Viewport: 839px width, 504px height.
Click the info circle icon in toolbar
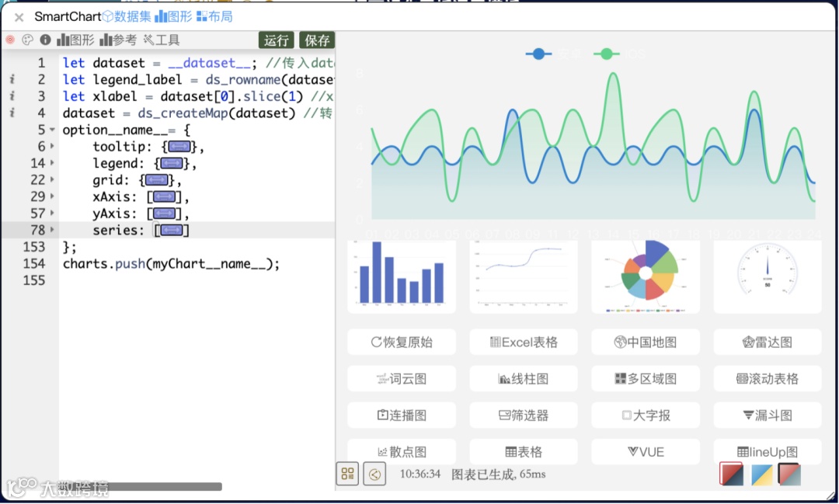(46, 40)
